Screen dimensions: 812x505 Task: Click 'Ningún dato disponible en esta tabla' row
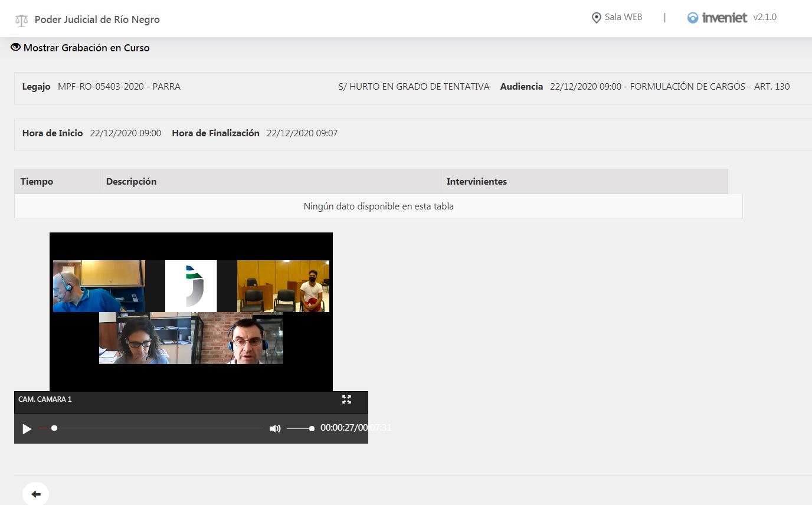coord(378,206)
